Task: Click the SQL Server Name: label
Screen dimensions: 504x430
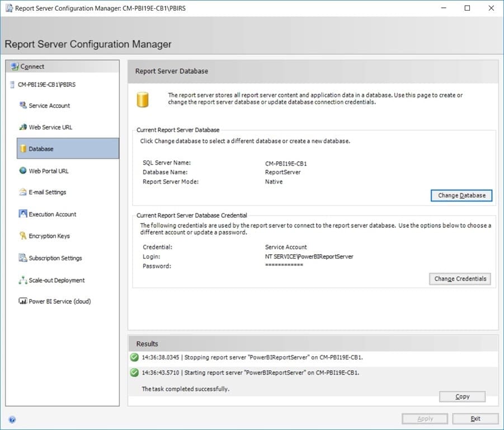Action: click(167, 163)
